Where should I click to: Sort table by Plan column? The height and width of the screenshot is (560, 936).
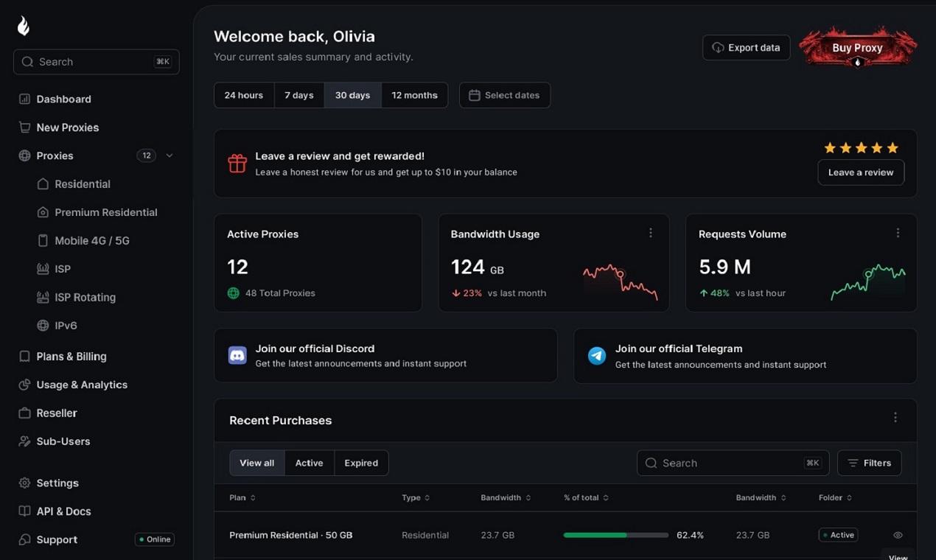pos(242,498)
